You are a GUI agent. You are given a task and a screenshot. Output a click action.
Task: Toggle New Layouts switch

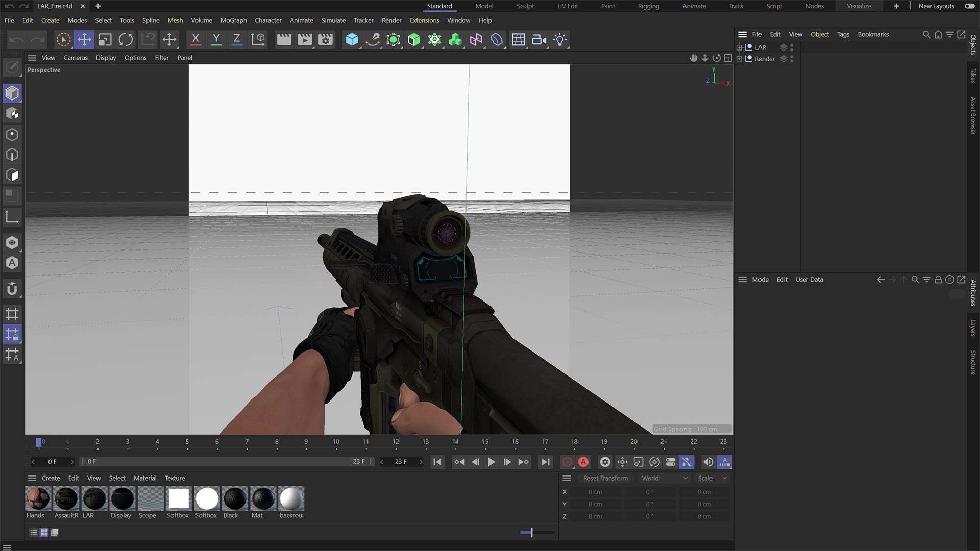click(x=969, y=6)
